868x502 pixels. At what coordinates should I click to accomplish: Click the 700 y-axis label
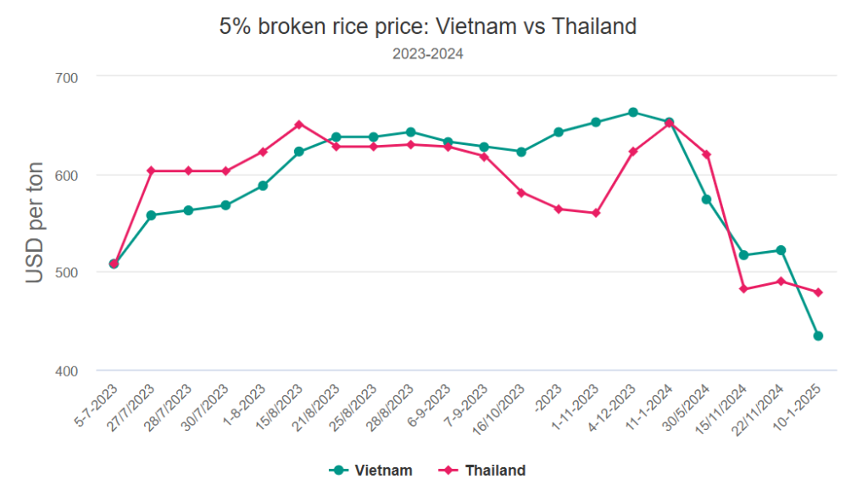pos(67,78)
